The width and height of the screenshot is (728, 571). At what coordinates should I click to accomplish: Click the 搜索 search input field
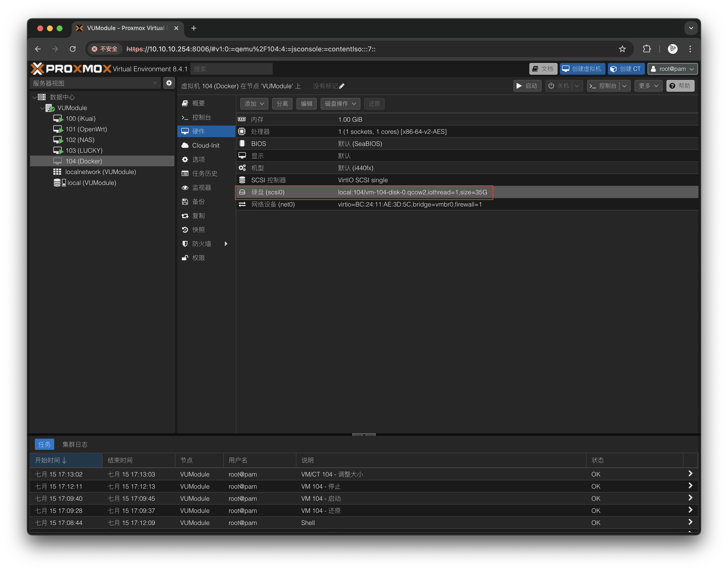pos(231,69)
